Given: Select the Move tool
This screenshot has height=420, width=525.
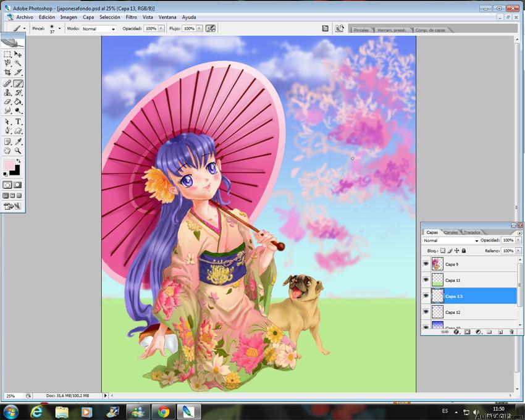Looking at the screenshot, I should point(18,54).
